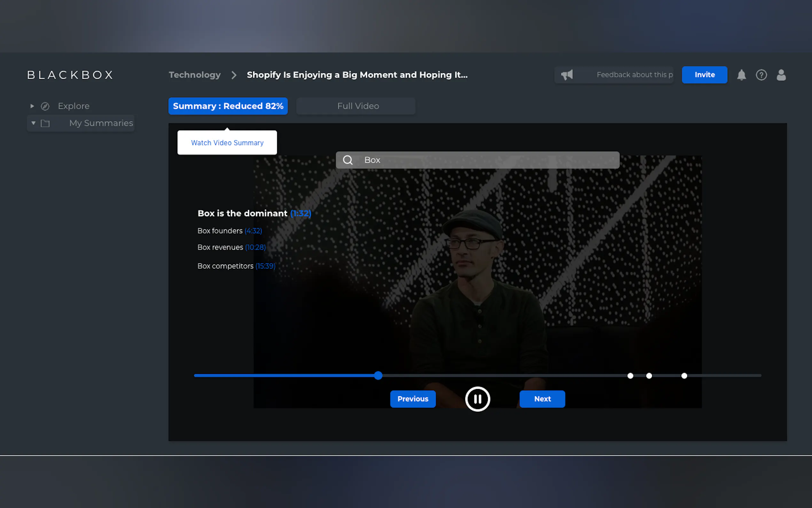Open the megaphone feedback icon
The height and width of the screenshot is (508, 812).
click(567, 75)
